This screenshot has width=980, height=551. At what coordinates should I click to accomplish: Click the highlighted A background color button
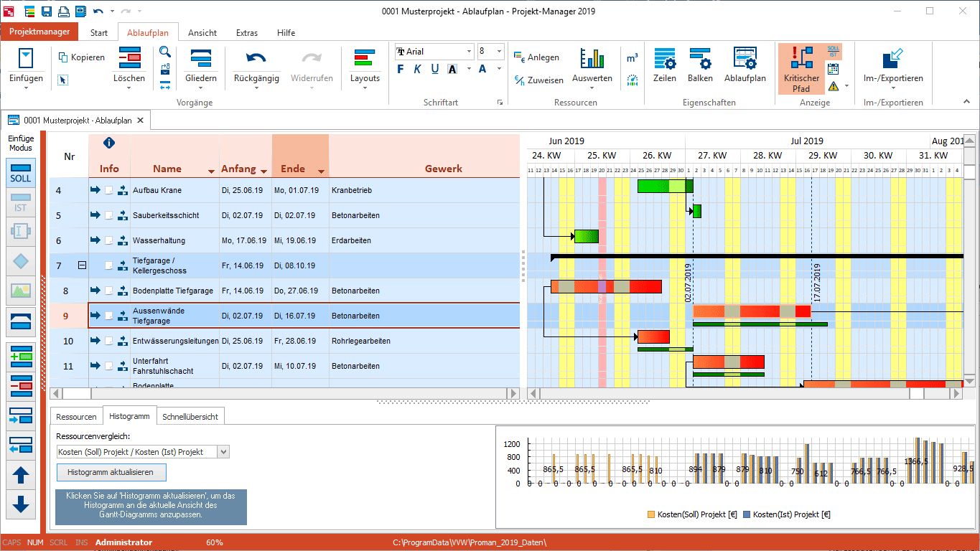coord(452,69)
